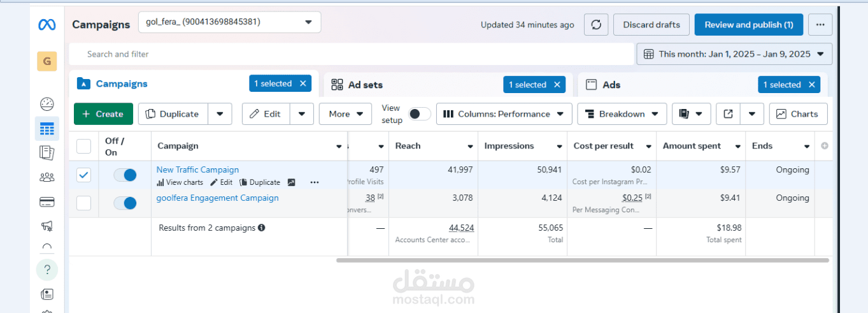
Task: Expand the Duplicate dropdown arrow
Action: point(220,114)
